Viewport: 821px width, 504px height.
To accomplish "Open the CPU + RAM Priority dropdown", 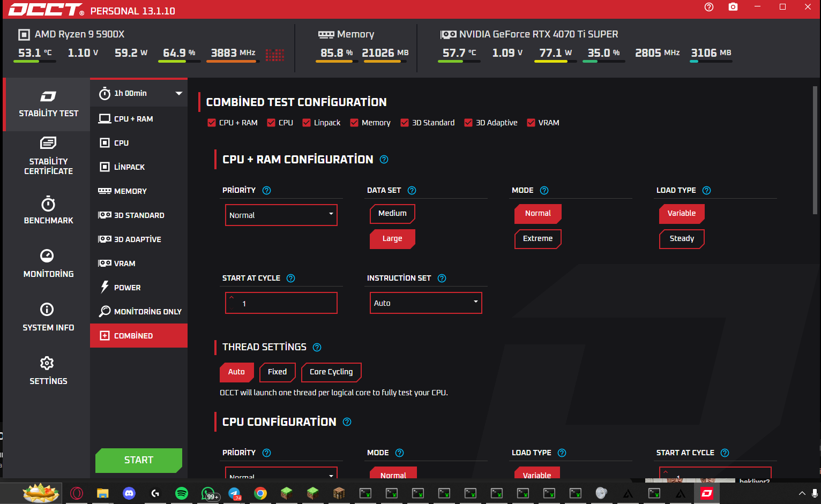I will 281,215.
